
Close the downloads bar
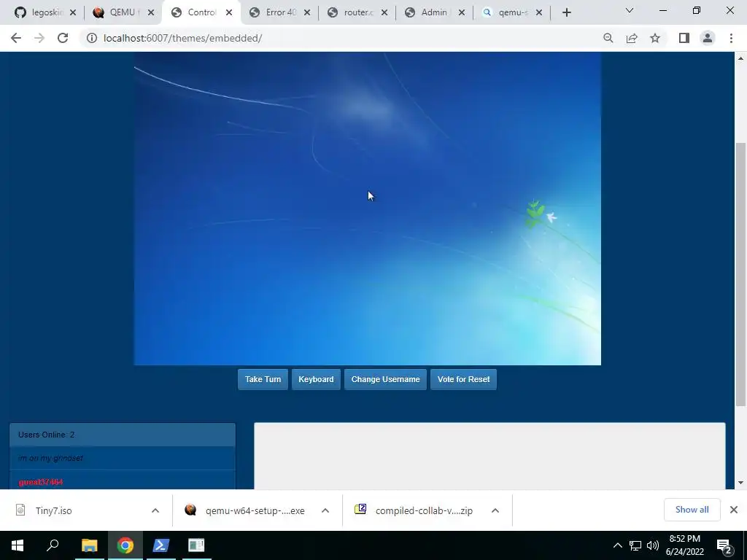734,510
